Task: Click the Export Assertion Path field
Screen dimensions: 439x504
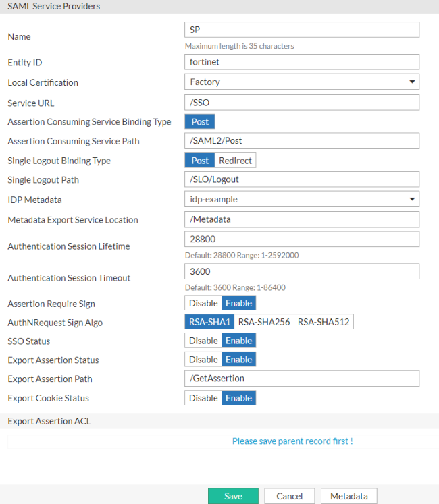Action: 301,379
